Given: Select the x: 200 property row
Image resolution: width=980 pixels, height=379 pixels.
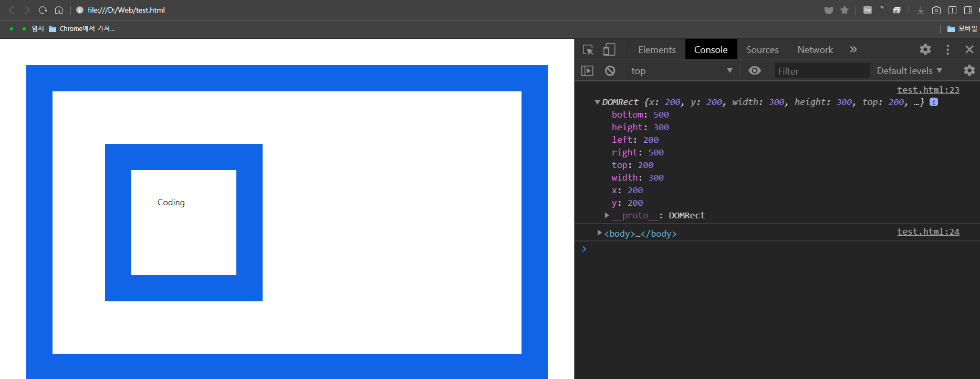Looking at the screenshot, I should click(x=627, y=190).
